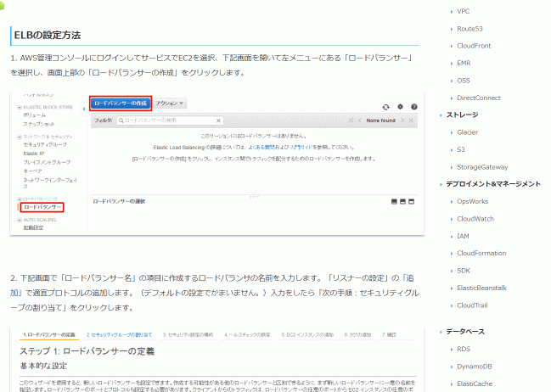
Task: Click the next page arrow near None found
Action: [402, 120]
